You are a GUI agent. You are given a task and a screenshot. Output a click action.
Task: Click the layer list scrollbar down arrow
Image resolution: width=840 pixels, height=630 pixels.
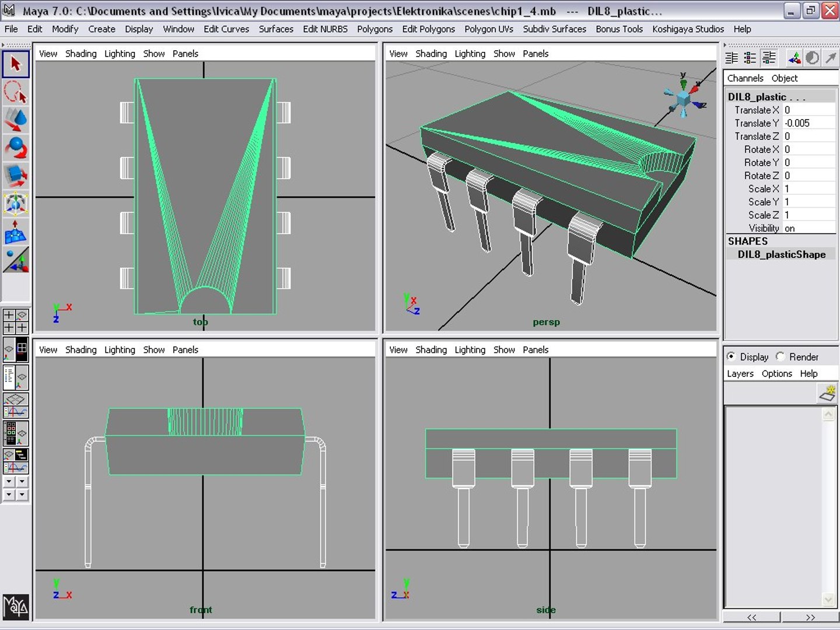(x=828, y=599)
